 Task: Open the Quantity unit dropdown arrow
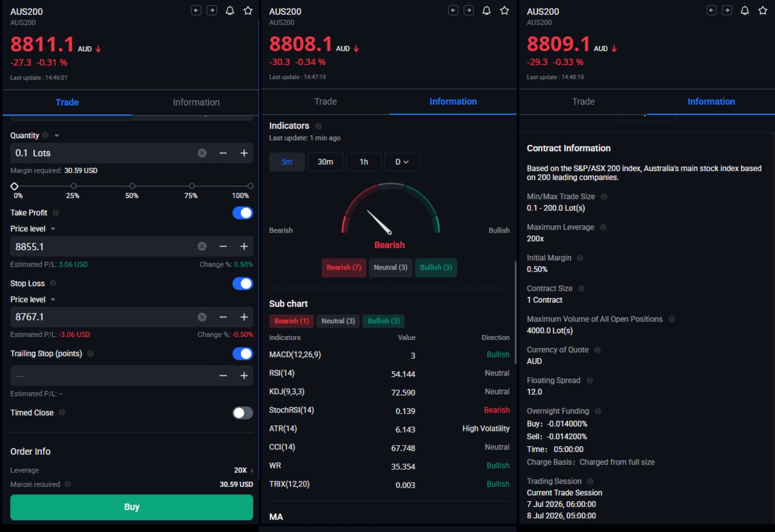pyautogui.click(x=57, y=135)
